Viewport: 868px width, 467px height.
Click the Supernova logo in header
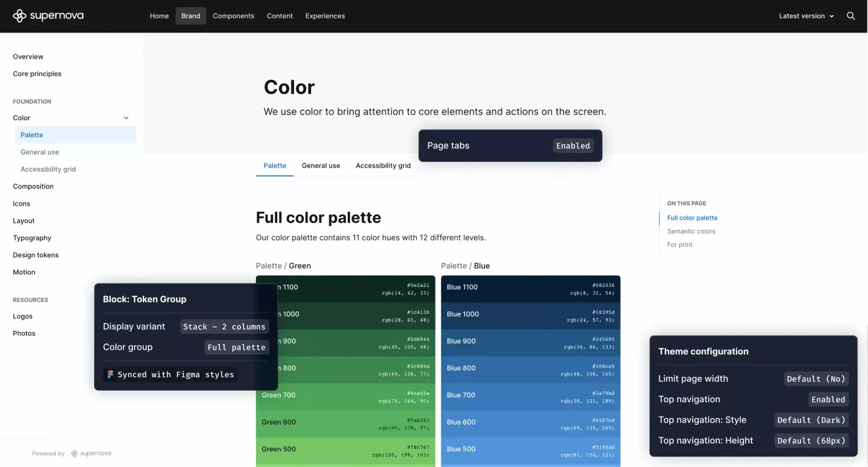48,16
